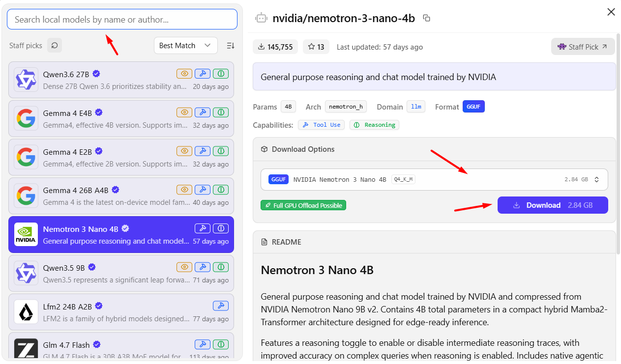Select the Glm 4.7 Flash model row
This screenshot has height=364, width=621.
pos(121,346)
